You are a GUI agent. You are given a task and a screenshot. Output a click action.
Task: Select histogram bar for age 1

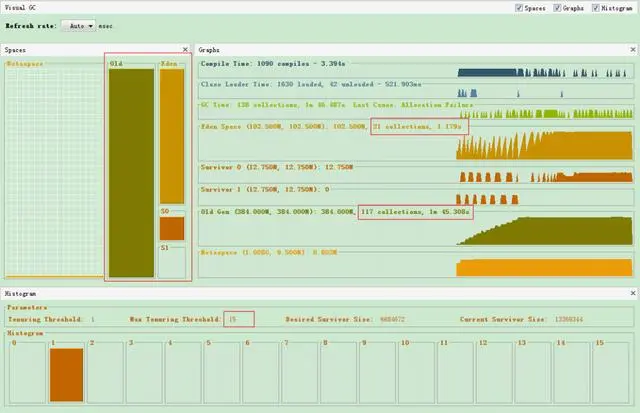tap(67, 375)
